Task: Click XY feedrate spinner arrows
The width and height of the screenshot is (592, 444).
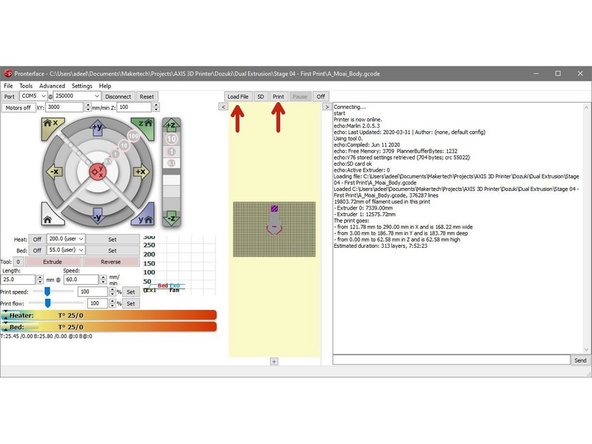Action: pos(88,107)
